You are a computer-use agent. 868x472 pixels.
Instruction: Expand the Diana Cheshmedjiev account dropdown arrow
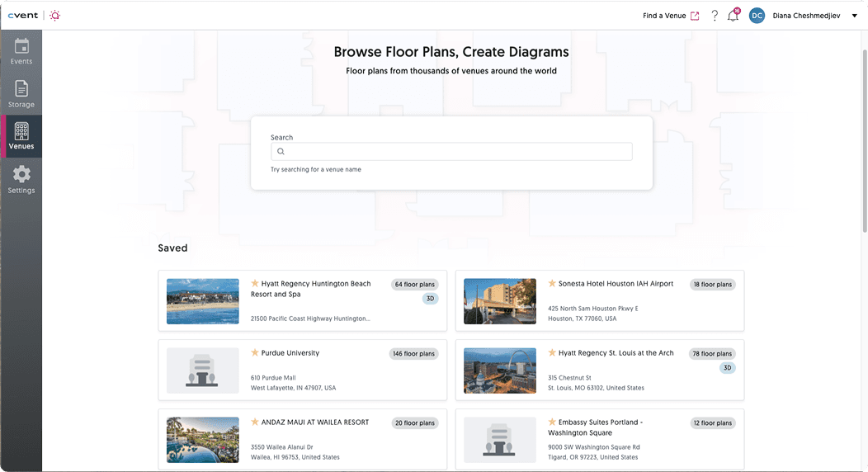click(854, 16)
